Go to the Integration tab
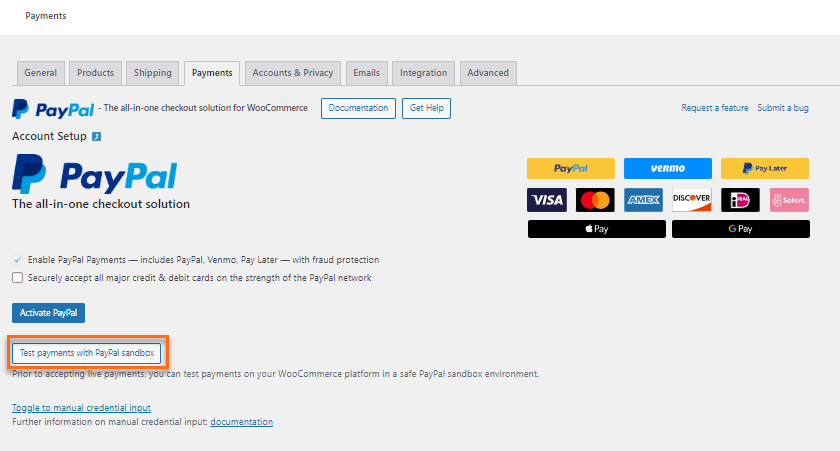The width and height of the screenshot is (840, 451). pyautogui.click(x=423, y=73)
